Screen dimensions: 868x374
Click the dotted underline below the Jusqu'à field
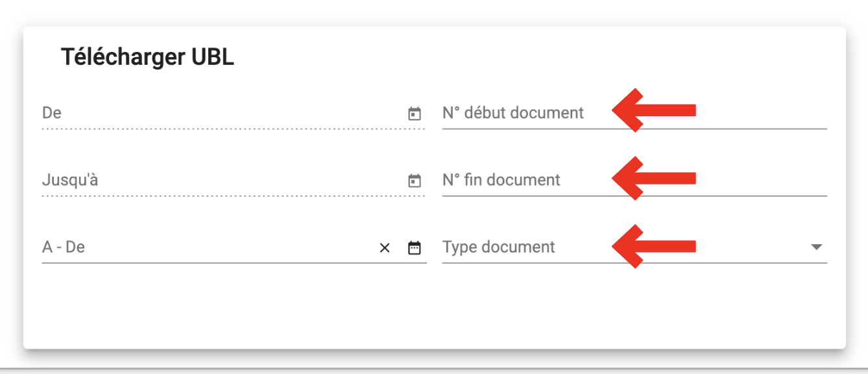pos(234,196)
